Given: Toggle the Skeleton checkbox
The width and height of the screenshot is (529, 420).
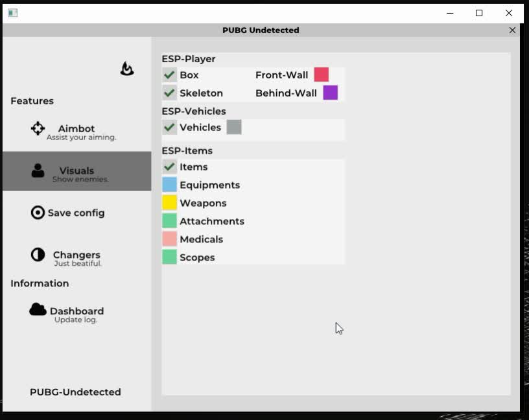Looking at the screenshot, I should (x=170, y=93).
